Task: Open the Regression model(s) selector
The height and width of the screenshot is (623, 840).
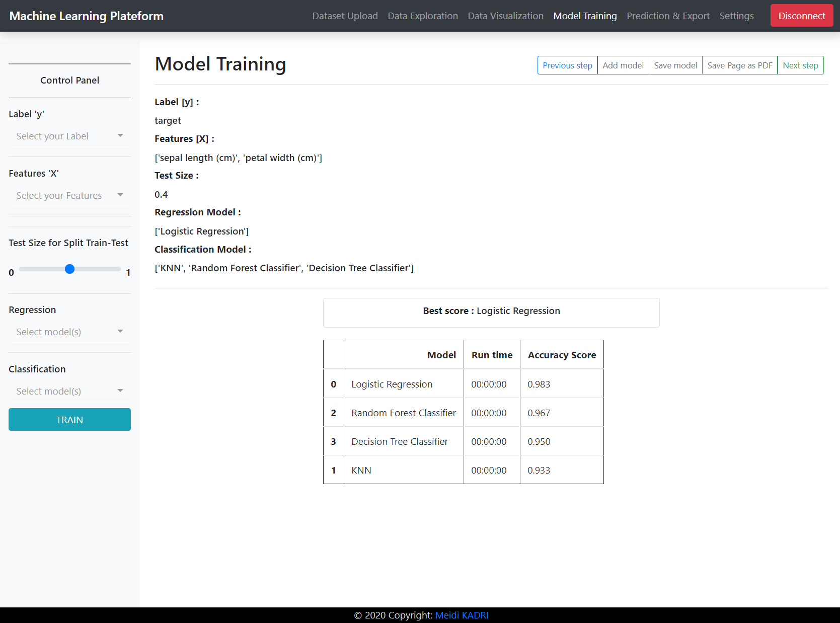Action: coord(69,332)
